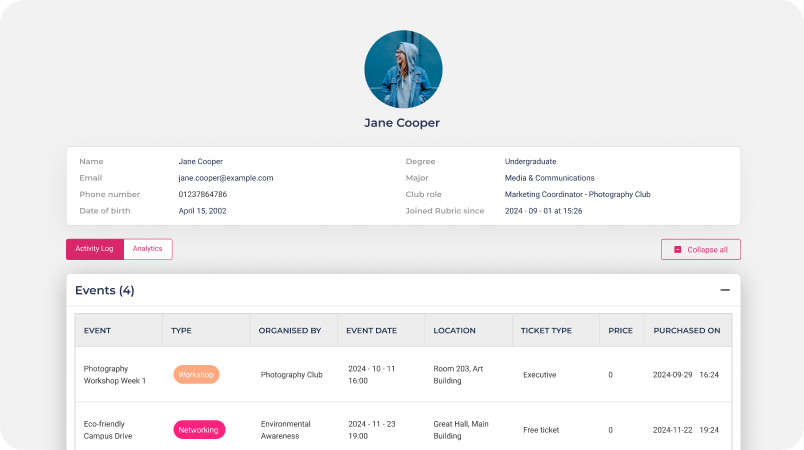
Task: Click phone number 01237864786
Action: [203, 194]
